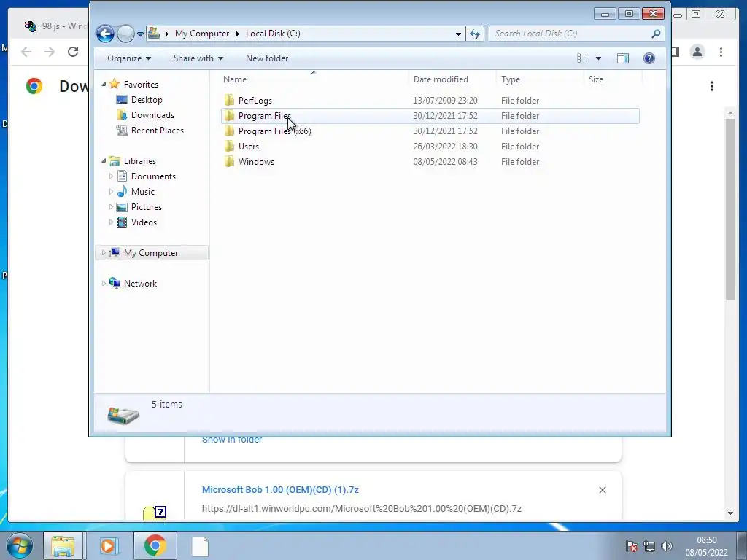This screenshot has height=560, width=747.
Task: Expand the Pictures library
Action: 111,206
